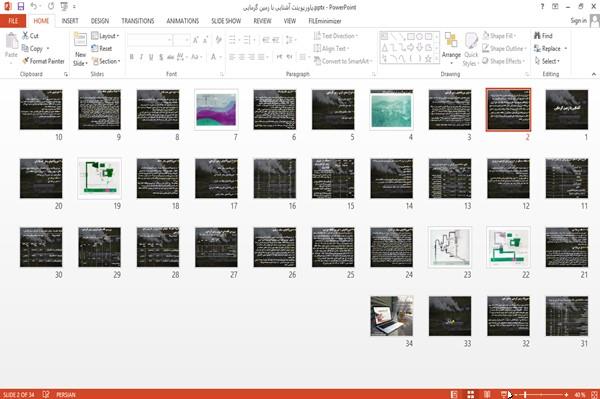Select slide 19 thumbnail with green diagram

pyautogui.click(x=99, y=178)
